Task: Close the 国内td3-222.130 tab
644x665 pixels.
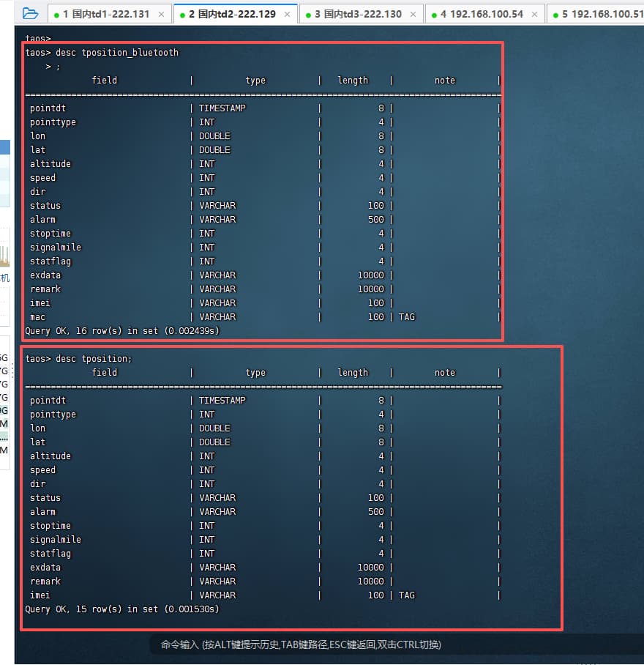Action: [413, 15]
